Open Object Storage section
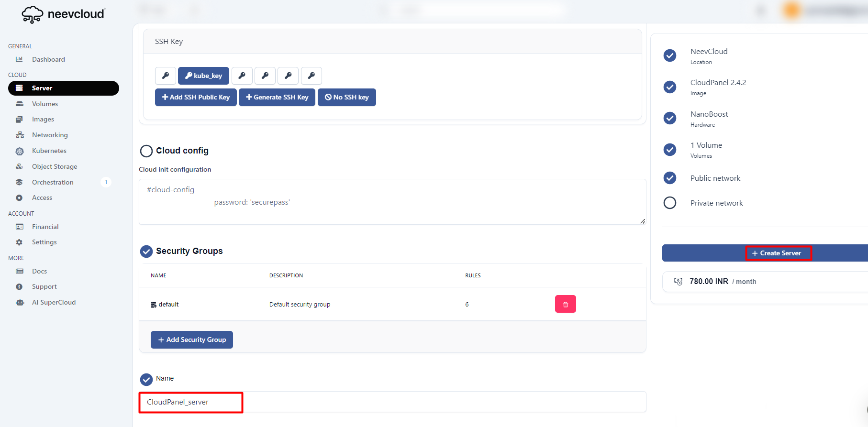868x427 pixels. pyautogui.click(x=54, y=166)
